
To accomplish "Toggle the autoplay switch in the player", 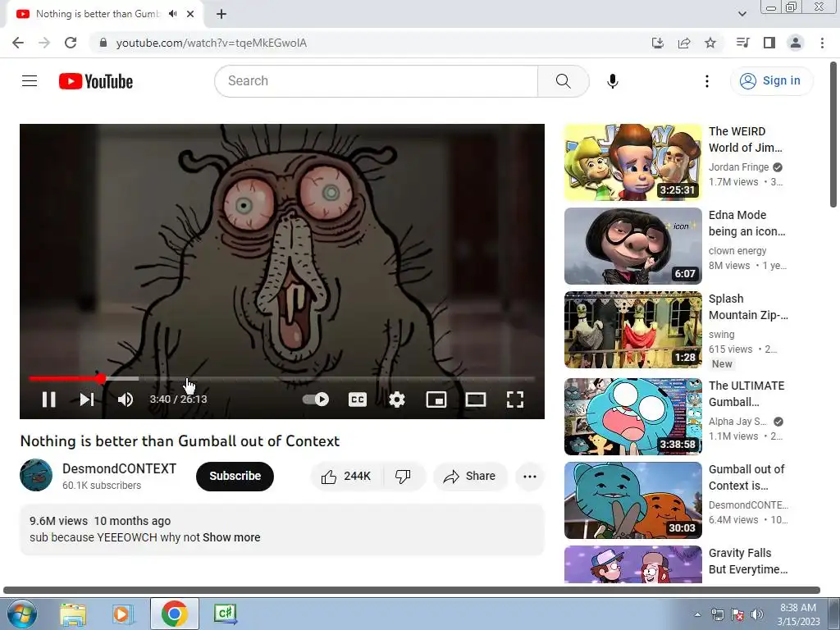I will pyautogui.click(x=316, y=399).
